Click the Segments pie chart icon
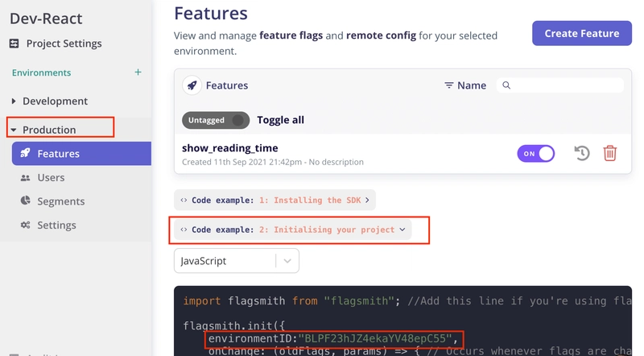644x356 pixels. [x=26, y=201]
